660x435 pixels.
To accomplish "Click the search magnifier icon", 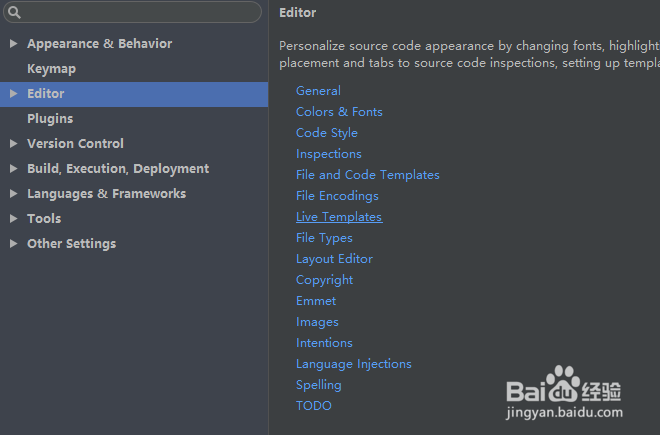I will [x=14, y=13].
